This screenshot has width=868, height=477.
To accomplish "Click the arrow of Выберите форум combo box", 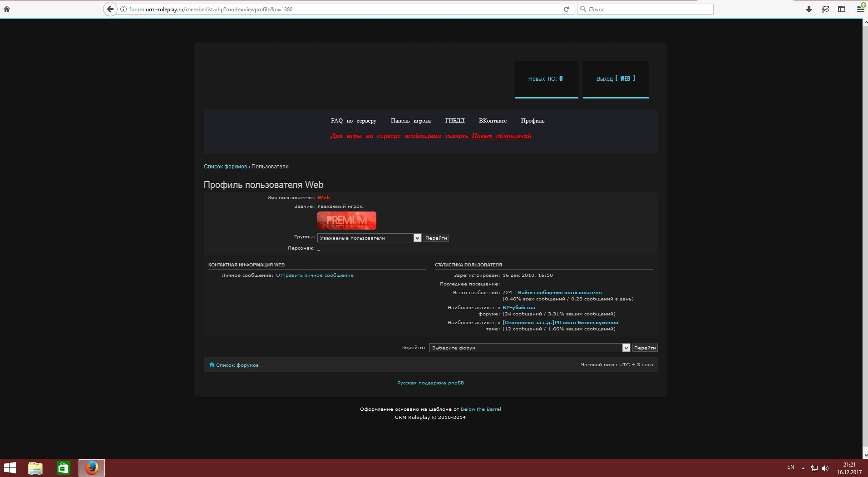I will pyautogui.click(x=626, y=348).
